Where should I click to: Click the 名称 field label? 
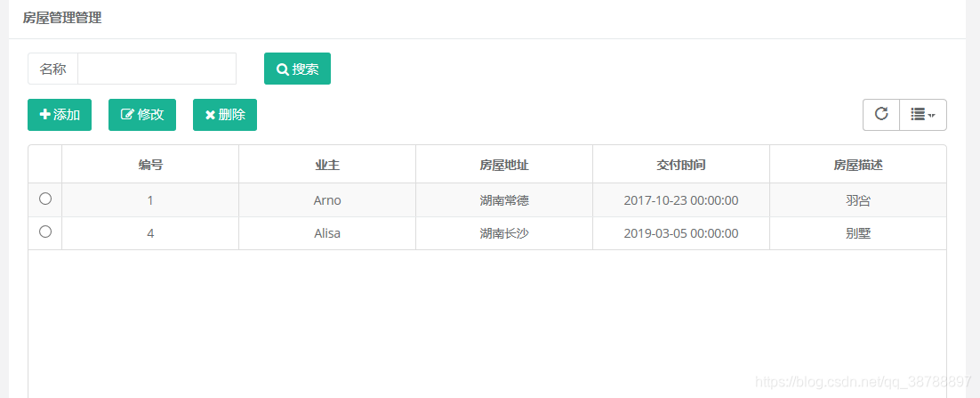[53, 69]
